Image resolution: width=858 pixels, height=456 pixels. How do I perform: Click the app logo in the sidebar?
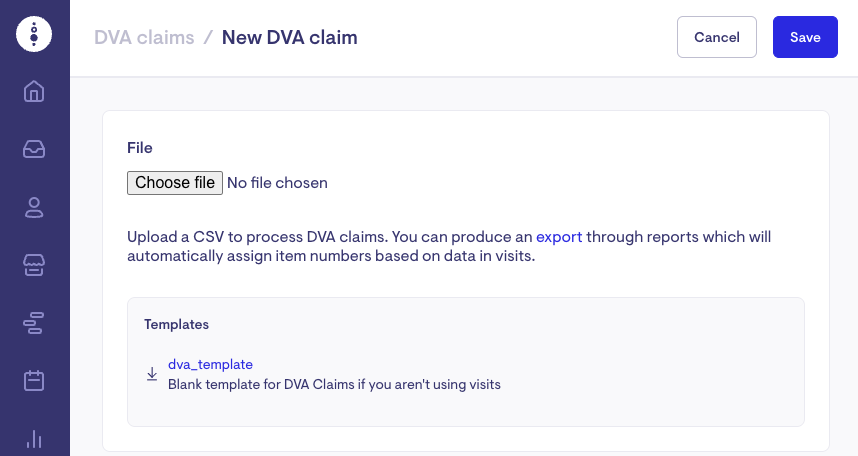pos(34,34)
